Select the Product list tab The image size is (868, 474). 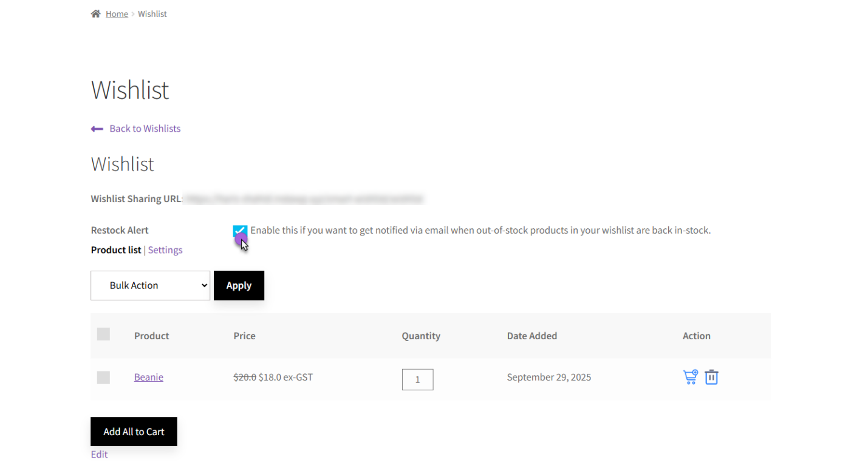(115, 249)
